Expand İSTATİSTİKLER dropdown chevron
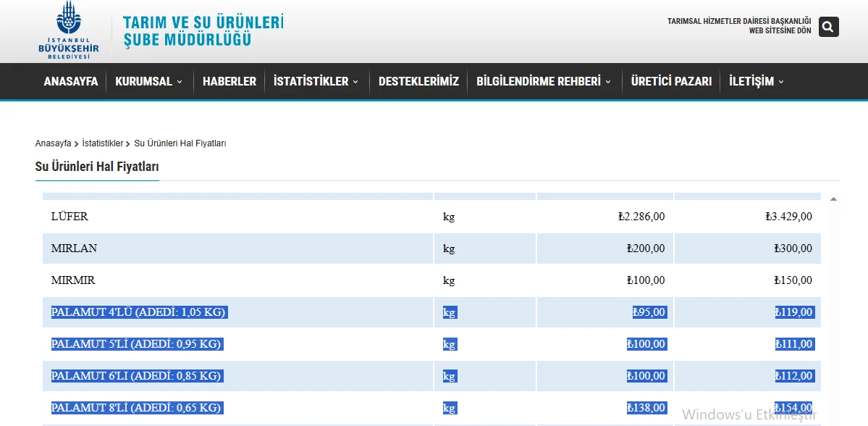This screenshot has width=868, height=426. 355,82
